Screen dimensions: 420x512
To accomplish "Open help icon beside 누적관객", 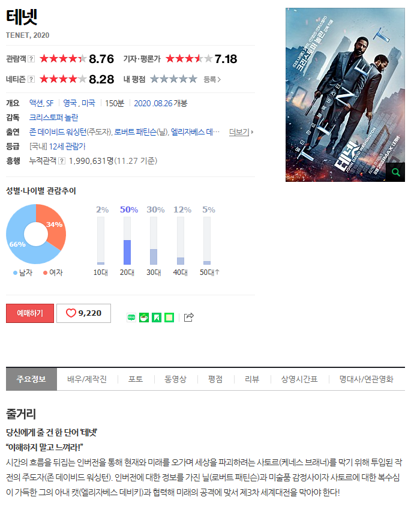I will pyautogui.click(x=61, y=161).
